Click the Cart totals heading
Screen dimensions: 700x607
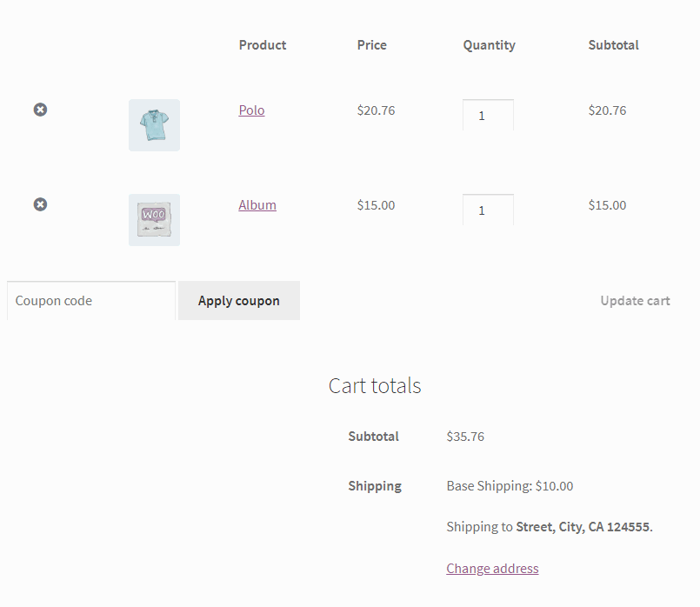(x=374, y=385)
